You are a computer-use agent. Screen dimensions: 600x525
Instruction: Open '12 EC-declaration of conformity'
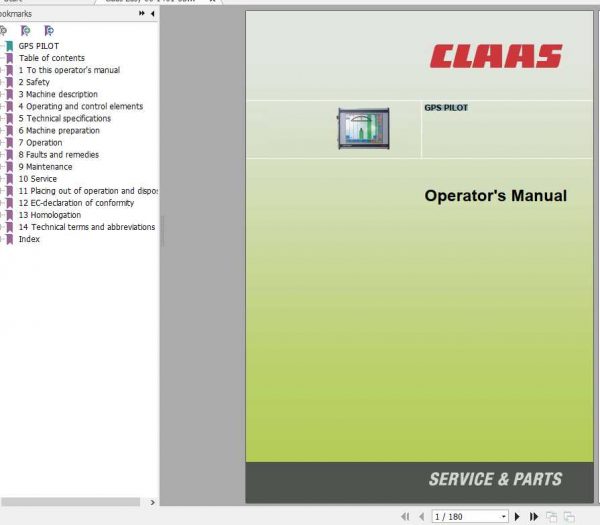point(76,203)
